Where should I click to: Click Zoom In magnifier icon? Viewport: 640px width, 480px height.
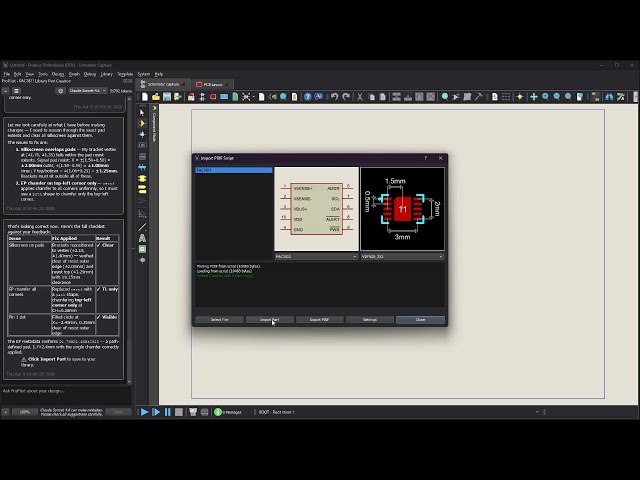(545, 97)
